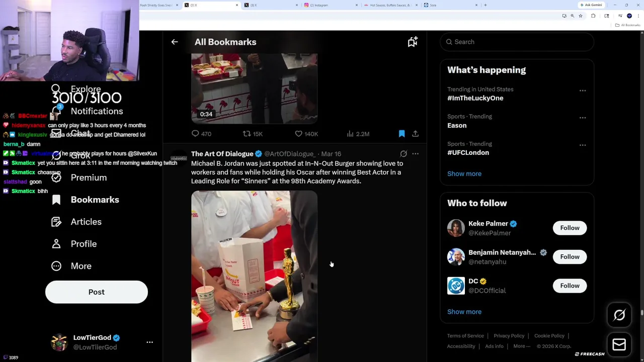This screenshot has width=644, height=362.
Task: Open the Chrome three-dot menu
Action: (x=638, y=16)
